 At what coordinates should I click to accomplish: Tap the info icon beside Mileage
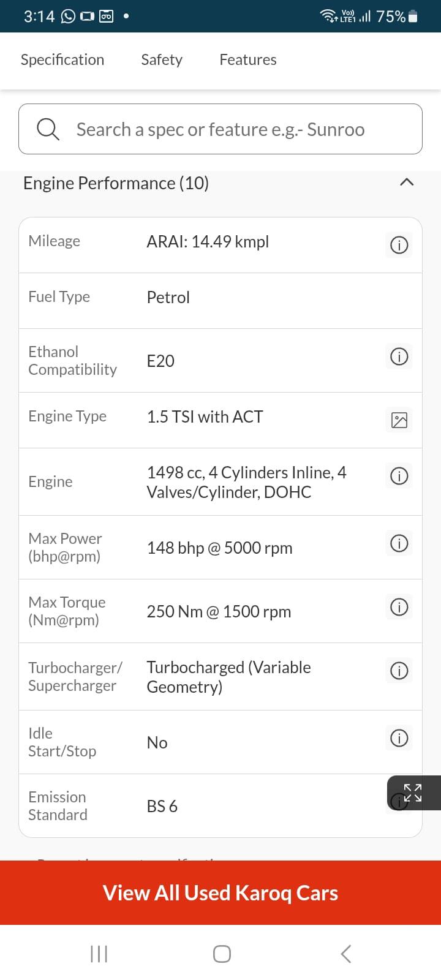(x=399, y=245)
